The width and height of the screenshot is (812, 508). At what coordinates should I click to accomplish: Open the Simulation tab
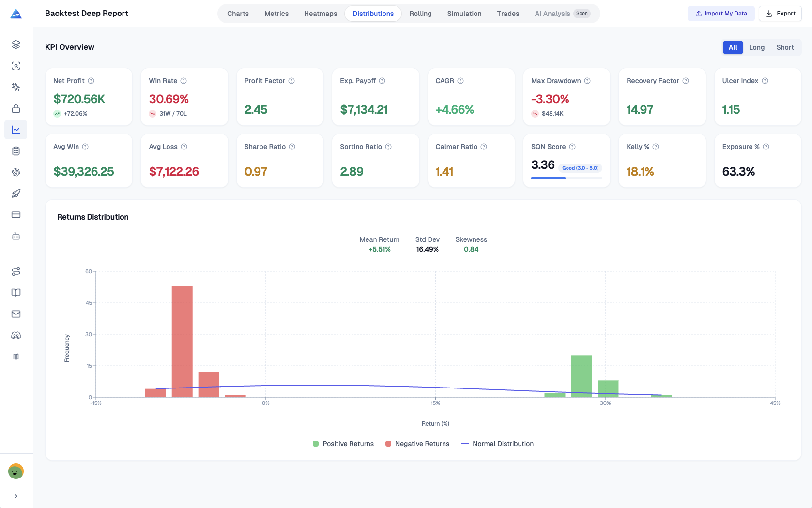[464, 14]
